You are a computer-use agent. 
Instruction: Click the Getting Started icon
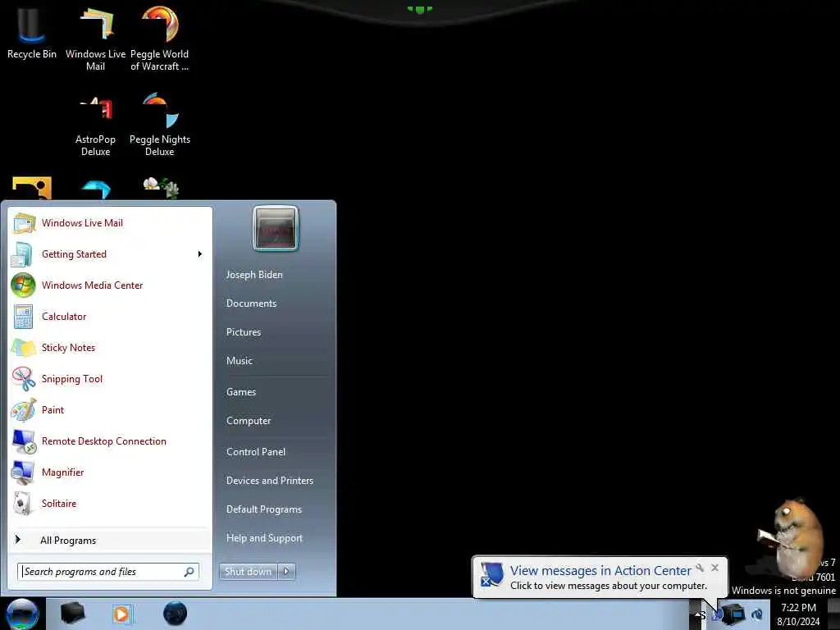(x=22, y=254)
